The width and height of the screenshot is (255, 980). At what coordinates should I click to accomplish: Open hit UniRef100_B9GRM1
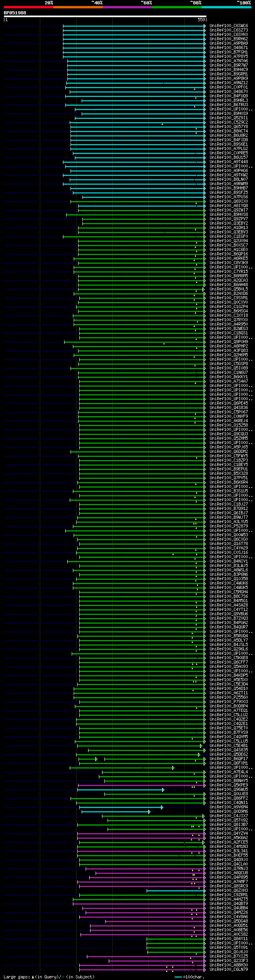click(229, 74)
